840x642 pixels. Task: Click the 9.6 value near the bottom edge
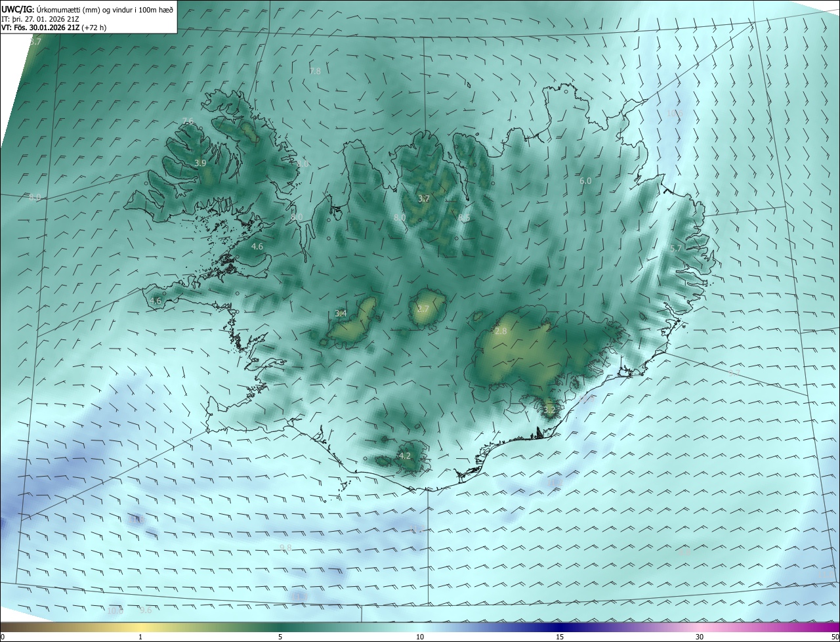(x=146, y=610)
